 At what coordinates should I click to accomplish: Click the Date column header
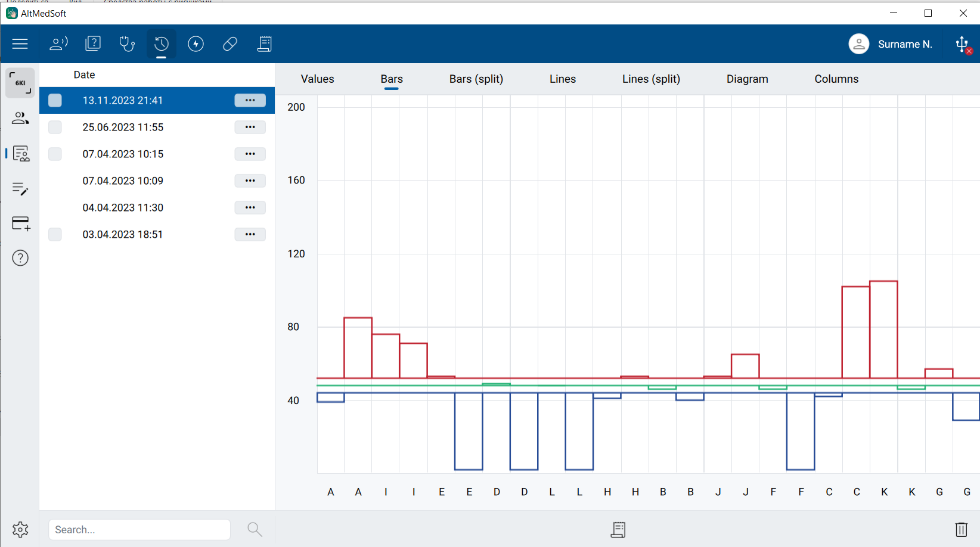point(84,75)
